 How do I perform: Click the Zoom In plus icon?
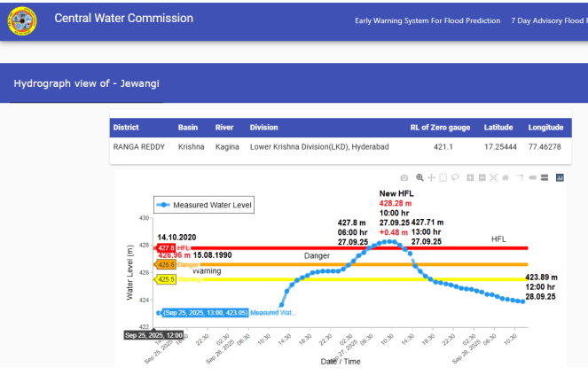pos(470,178)
